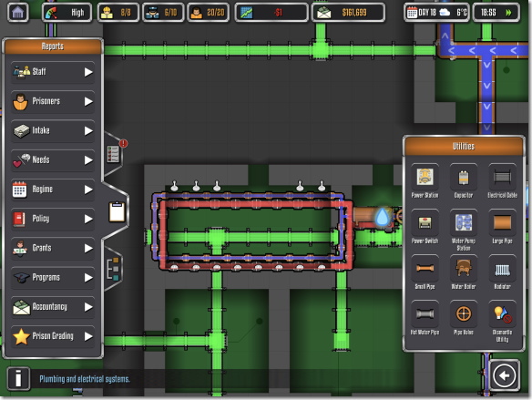This screenshot has width=532, height=400.
Task: Expand Staff row arrow
Action: point(88,72)
